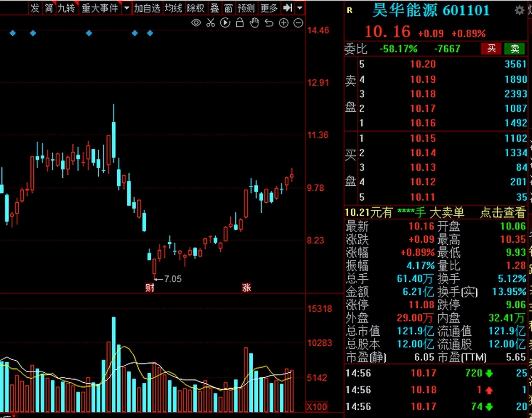
Task: Click the red up arrow in the 10.18 tick row
Action: point(489,390)
